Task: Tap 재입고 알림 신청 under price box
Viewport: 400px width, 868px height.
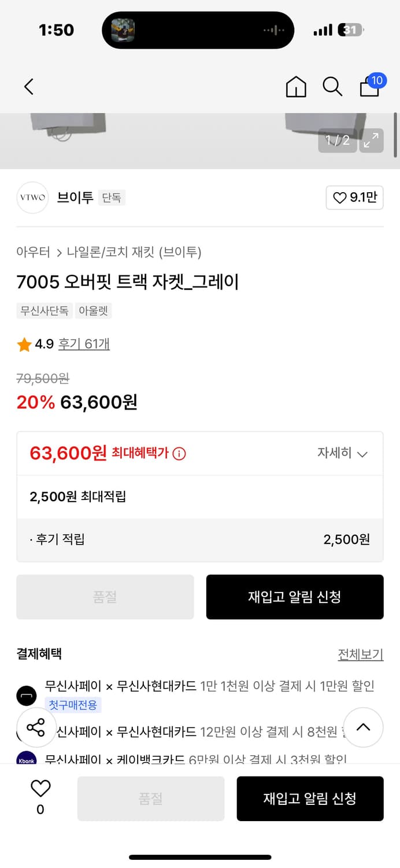Action: point(295,597)
